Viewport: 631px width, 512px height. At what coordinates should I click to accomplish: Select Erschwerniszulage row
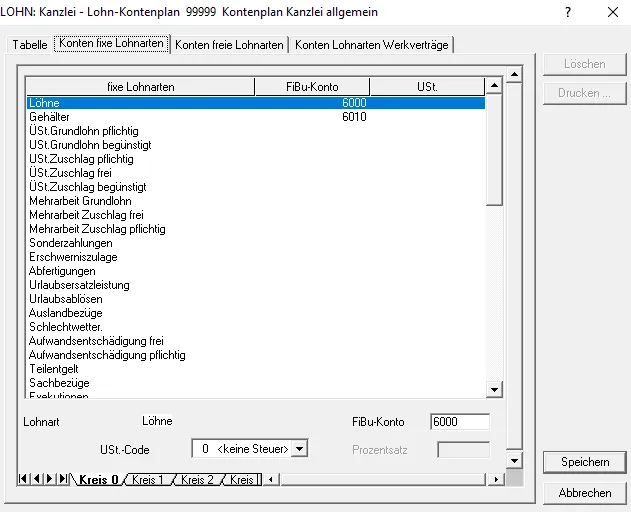[256, 257]
